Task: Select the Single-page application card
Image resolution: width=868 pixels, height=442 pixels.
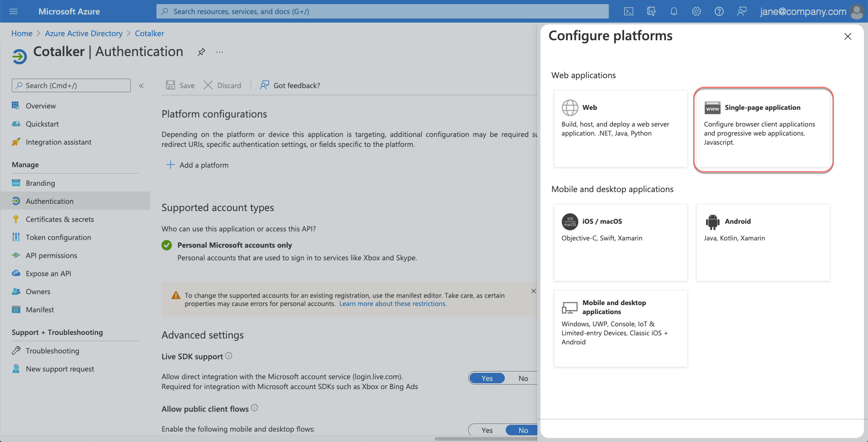Action: click(x=763, y=129)
